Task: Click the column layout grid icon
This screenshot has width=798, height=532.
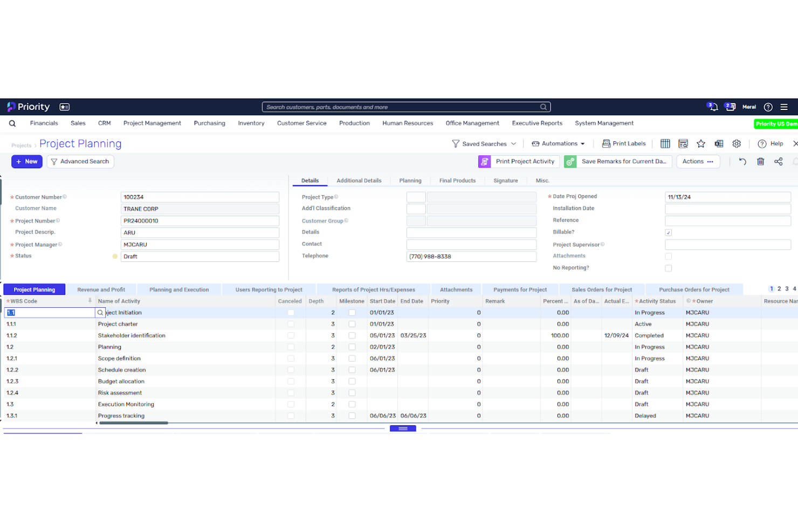Action: click(x=665, y=143)
